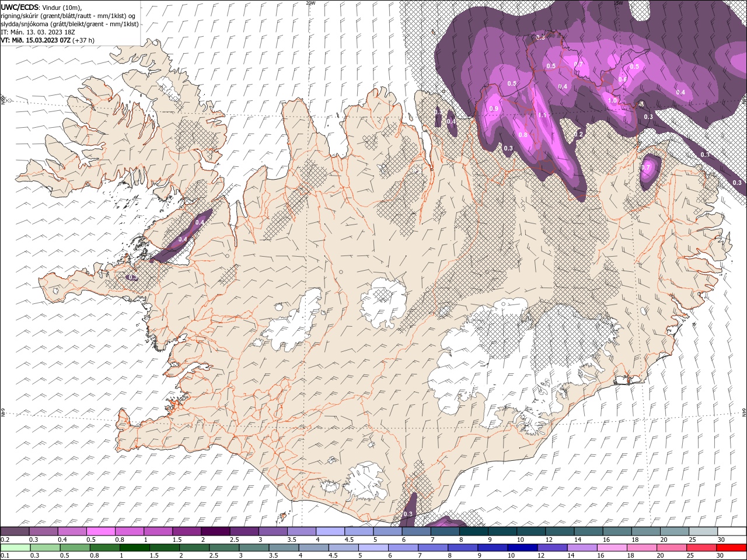Click the '12' label in the bottom legend row
This screenshot has width=747, height=560.
tap(541, 556)
